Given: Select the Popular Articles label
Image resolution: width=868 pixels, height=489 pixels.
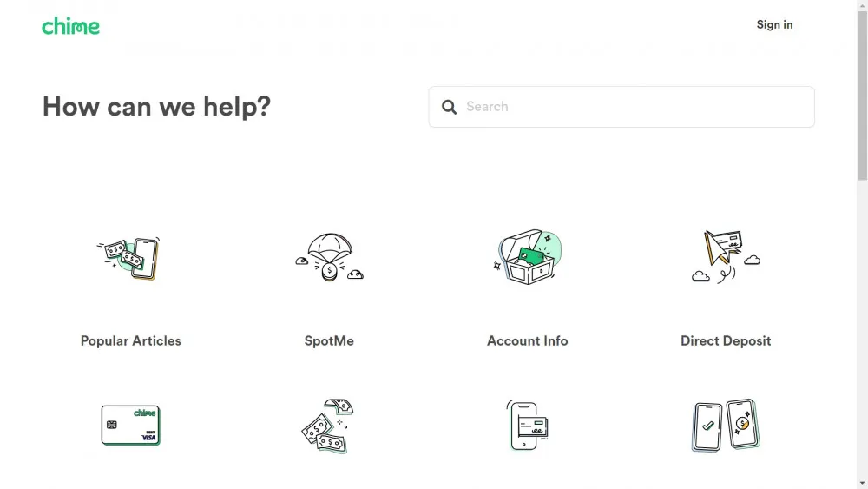Looking at the screenshot, I should [131, 341].
